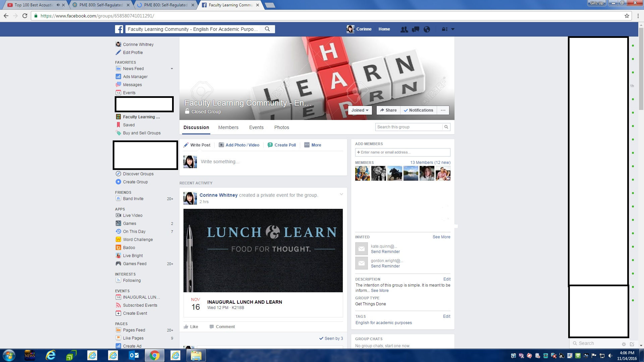The width and height of the screenshot is (644, 362).
Task: Open Badoo app
Action: click(129, 248)
